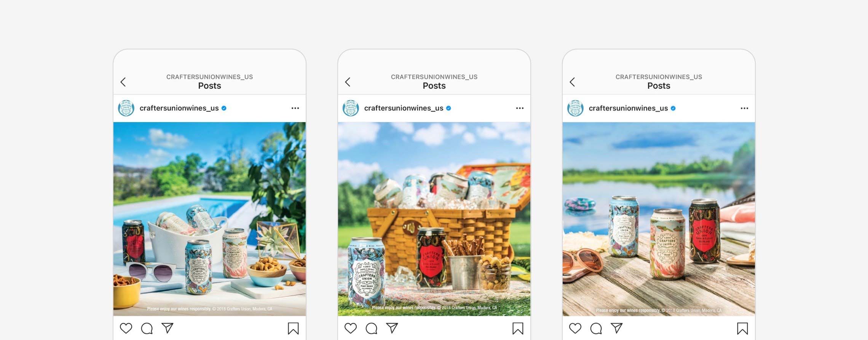Like the pool-side cans post with heart icon
Screen dimensions: 868x340
[126, 328]
